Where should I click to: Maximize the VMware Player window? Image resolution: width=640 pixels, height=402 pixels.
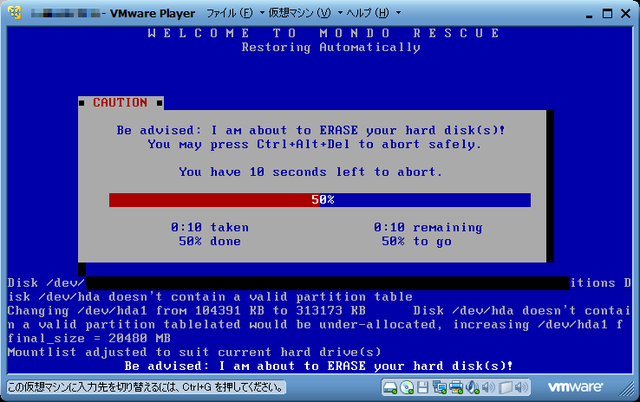(607, 13)
